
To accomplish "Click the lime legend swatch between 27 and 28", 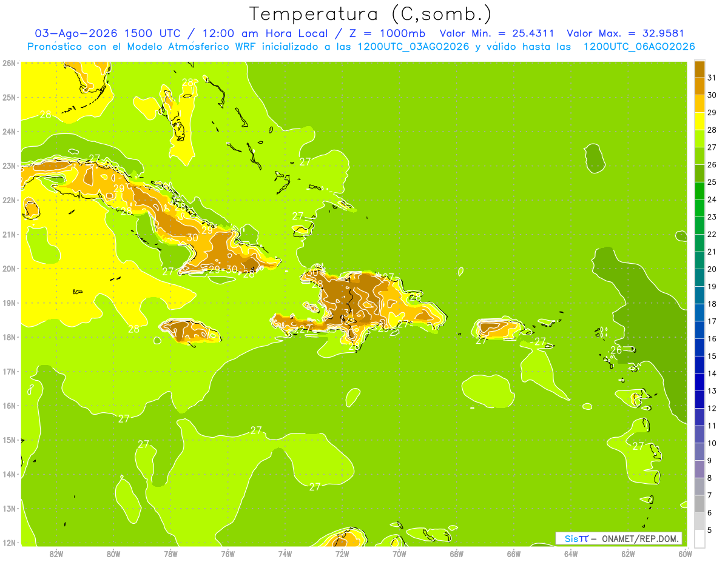I will coord(700,138).
